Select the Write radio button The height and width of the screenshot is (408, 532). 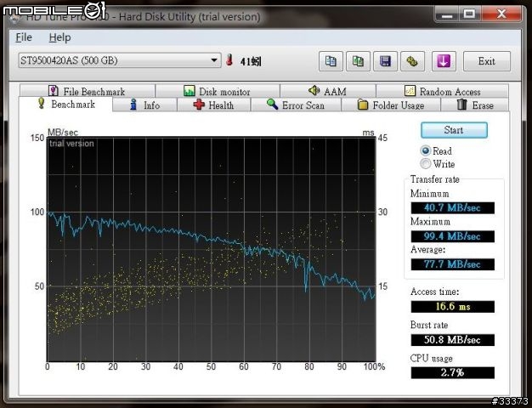coord(426,164)
